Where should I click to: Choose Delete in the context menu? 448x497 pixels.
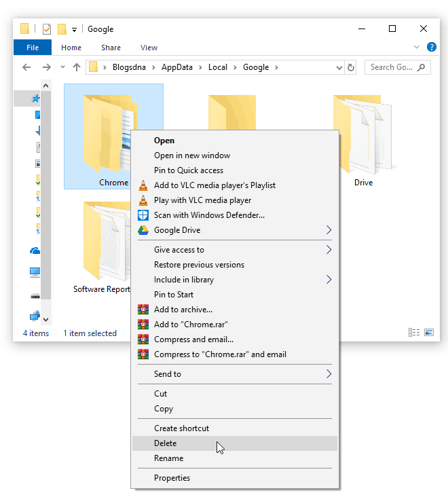point(235,443)
